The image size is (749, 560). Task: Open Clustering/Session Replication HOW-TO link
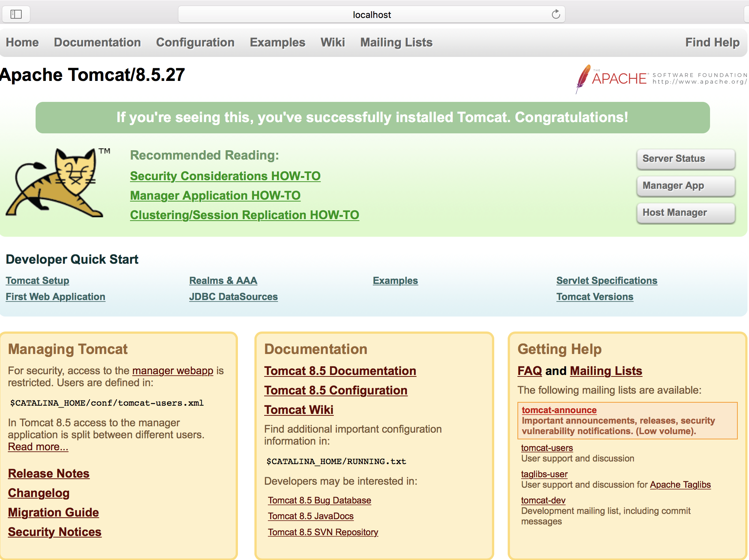coord(244,215)
